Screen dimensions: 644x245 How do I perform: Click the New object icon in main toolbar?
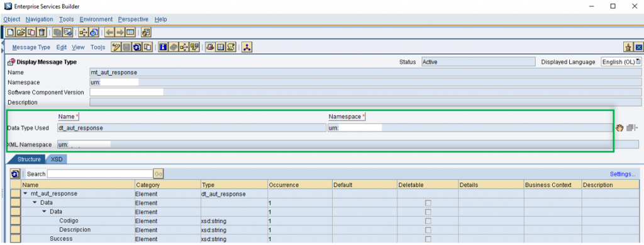pyautogui.click(x=11, y=32)
